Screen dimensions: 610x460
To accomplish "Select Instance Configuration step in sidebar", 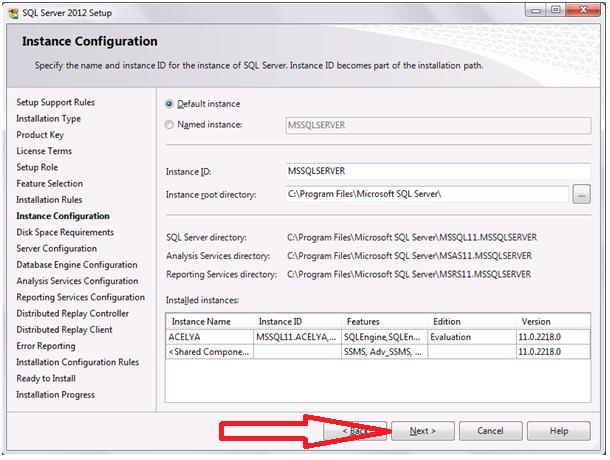I will 63,216.
